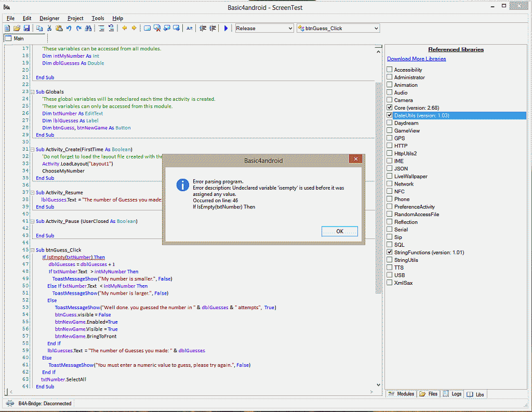
Task: Uncheck the StringFunctions library checkbox
Action: 390,252
